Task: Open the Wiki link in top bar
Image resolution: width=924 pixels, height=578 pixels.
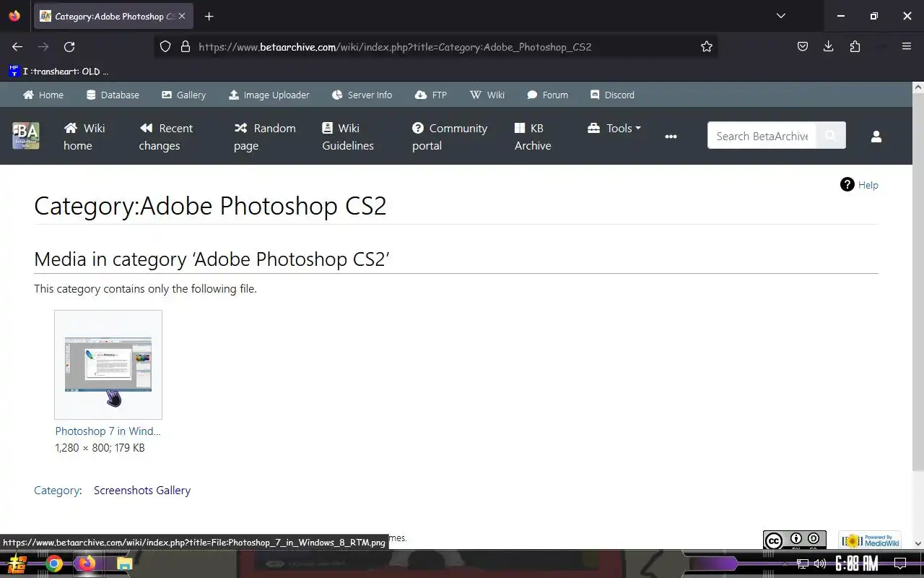Action: pos(487,95)
